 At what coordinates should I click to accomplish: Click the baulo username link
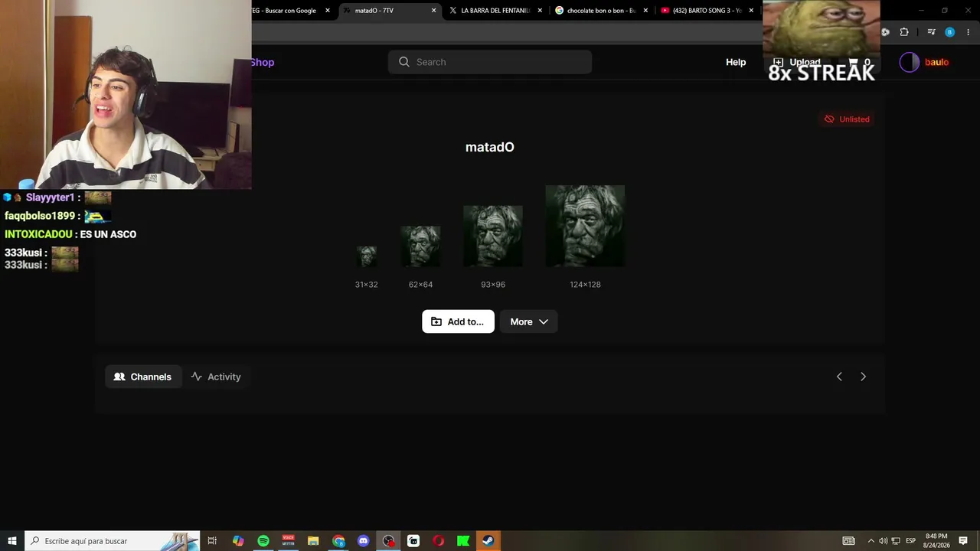[x=936, y=62]
